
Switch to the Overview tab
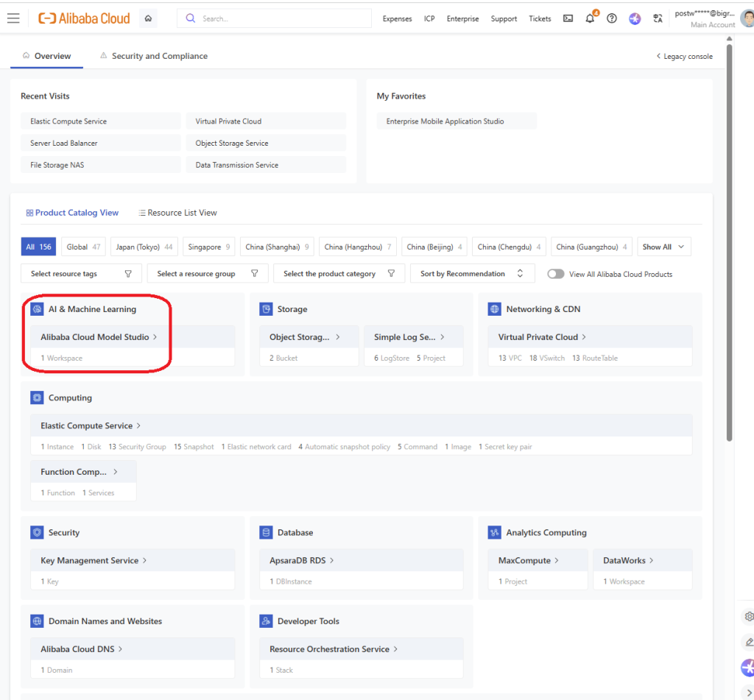click(46, 56)
